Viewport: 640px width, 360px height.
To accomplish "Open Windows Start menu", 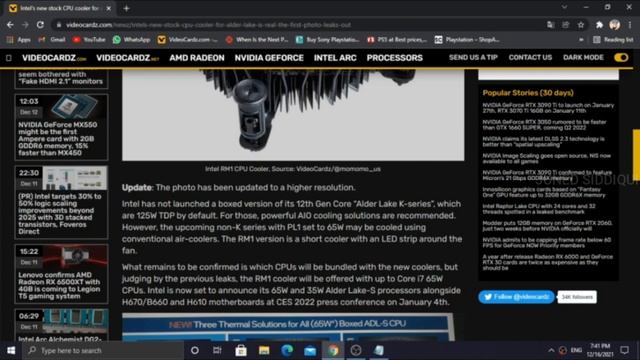I will 11,350.
